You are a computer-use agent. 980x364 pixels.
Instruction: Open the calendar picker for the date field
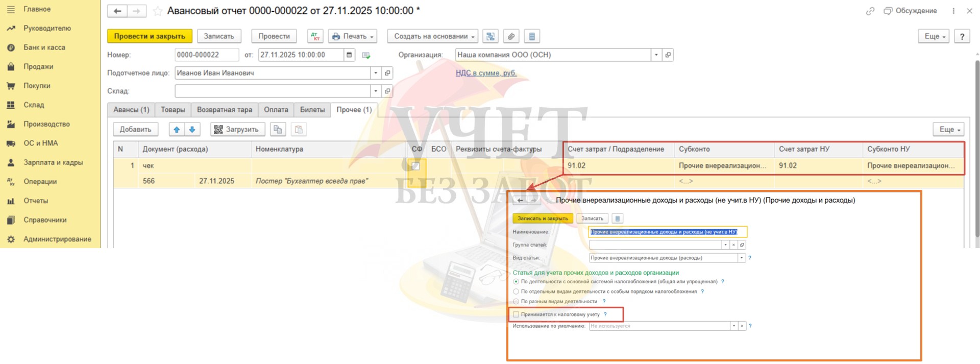349,55
